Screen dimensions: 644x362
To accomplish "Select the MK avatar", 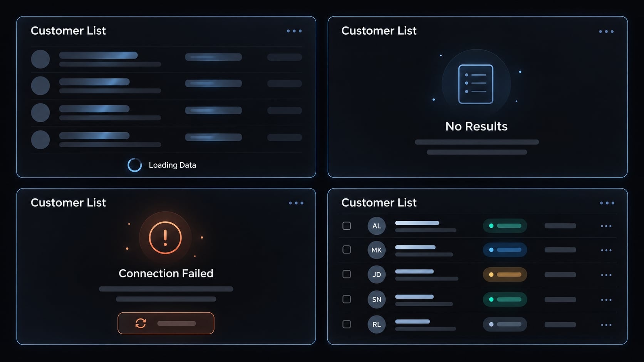I will click(377, 250).
